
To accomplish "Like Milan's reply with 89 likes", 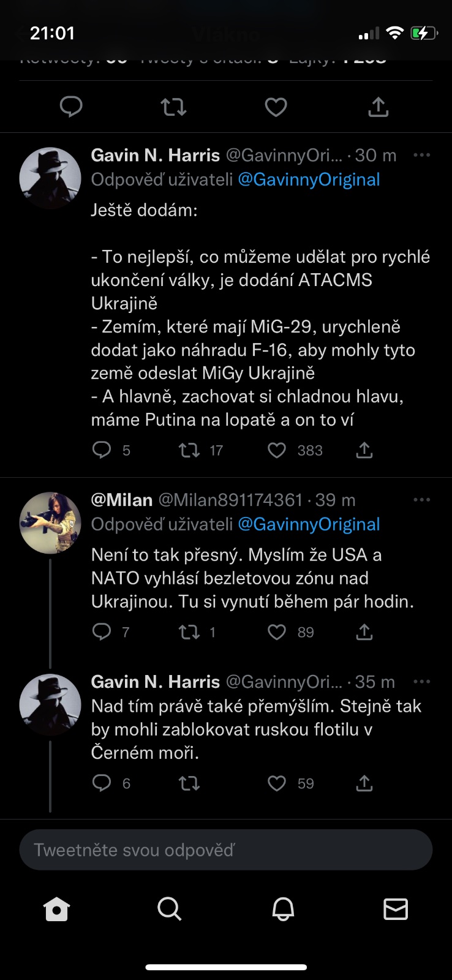I will coord(277,632).
